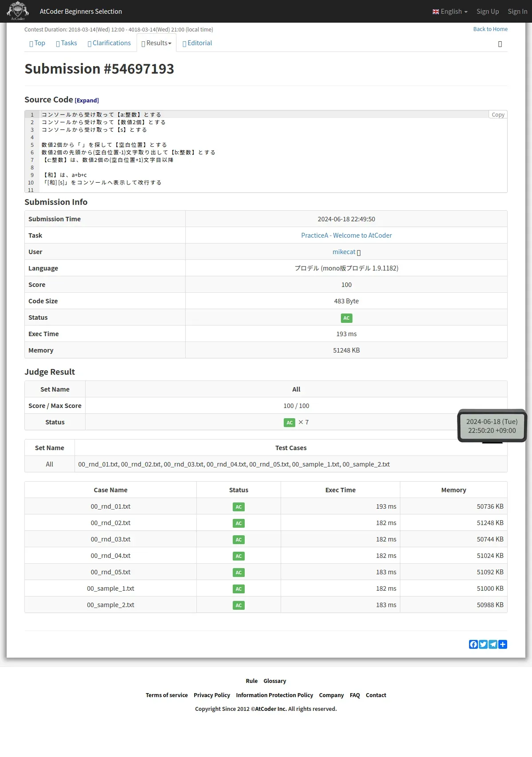The height and width of the screenshot is (757, 532).
Task: Open the Clarifications tab
Action: [109, 43]
